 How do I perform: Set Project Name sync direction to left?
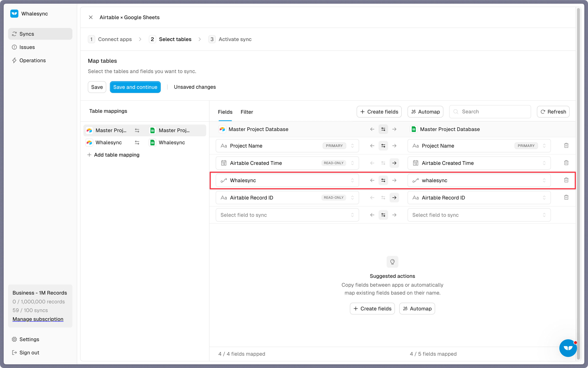point(372,146)
